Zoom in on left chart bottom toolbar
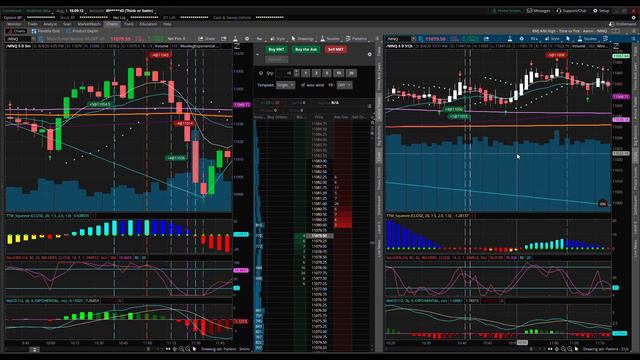The height and width of the screenshot is (360, 640). click(181, 349)
